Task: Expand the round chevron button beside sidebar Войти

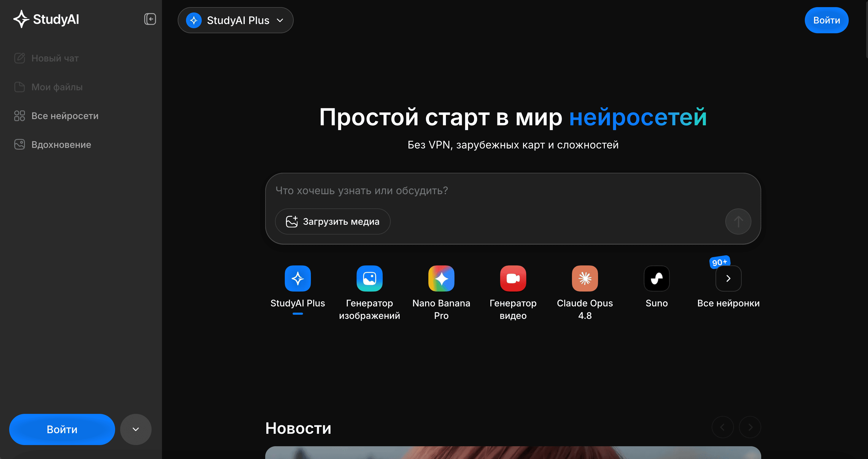Action: point(136,429)
